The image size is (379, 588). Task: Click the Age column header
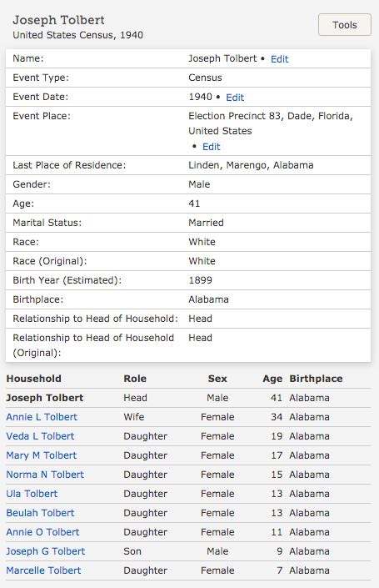pyautogui.click(x=272, y=379)
